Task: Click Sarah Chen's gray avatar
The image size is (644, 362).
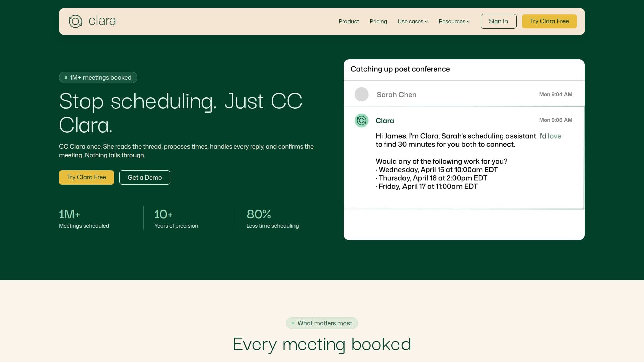Action: coord(361,94)
